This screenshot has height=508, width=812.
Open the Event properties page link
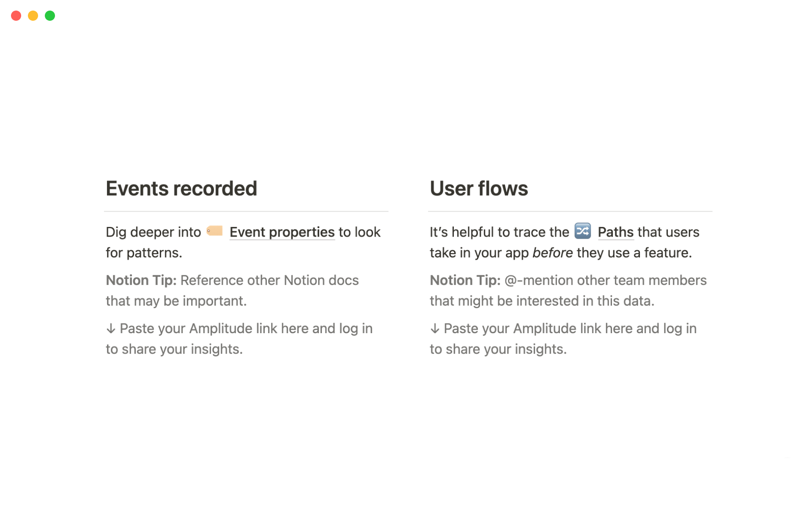coord(282,232)
